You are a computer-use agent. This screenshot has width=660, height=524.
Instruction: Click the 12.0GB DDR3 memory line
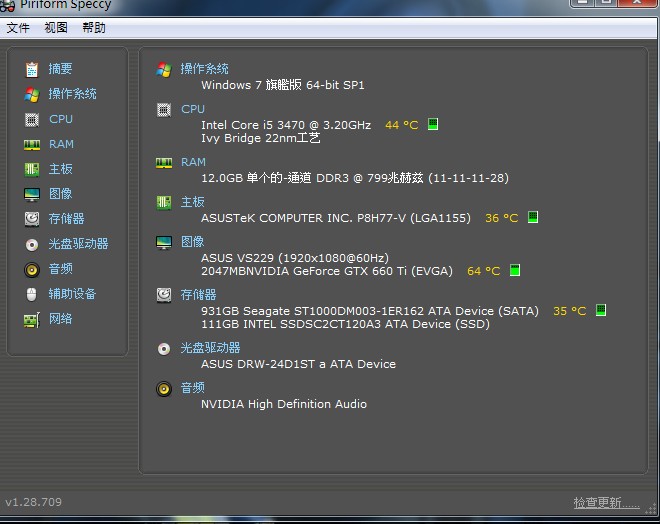coord(355,178)
